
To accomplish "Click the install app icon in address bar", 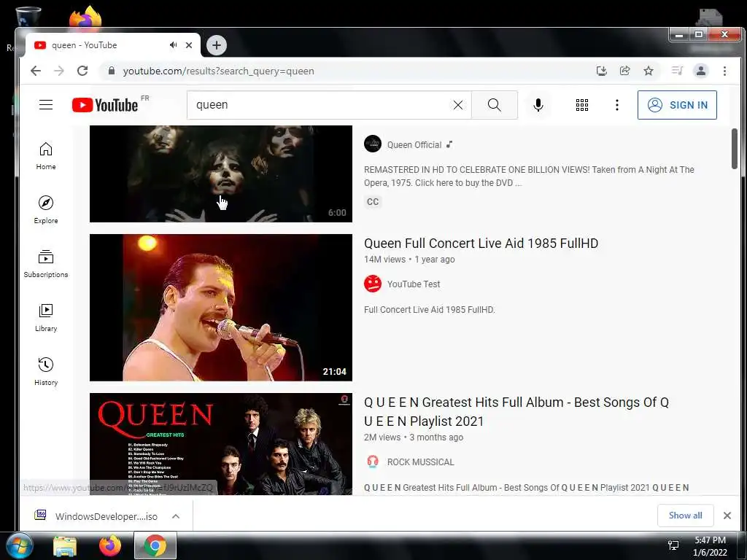I will point(602,71).
